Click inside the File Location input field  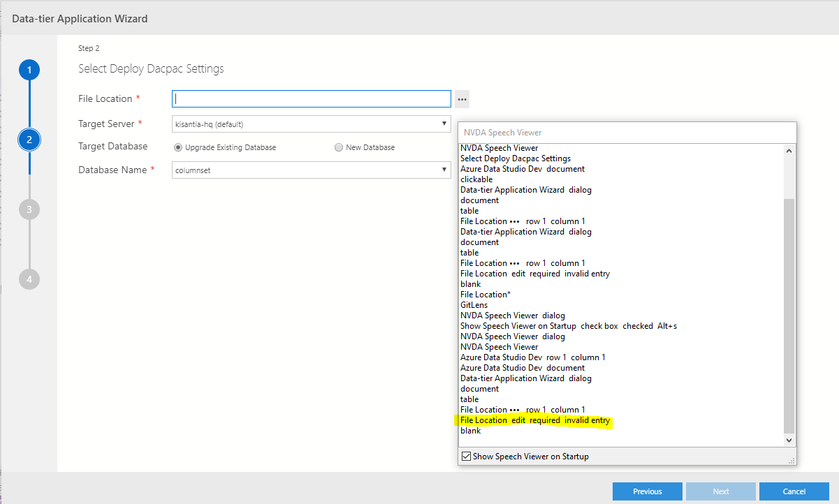tap(311, 98)
